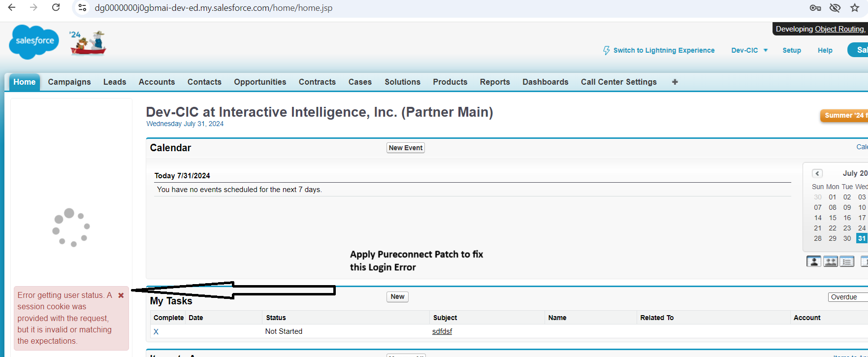Viewport: 868px width, 357px height.
Task: Open the all tabs plus icon
Action: (675, 82)
